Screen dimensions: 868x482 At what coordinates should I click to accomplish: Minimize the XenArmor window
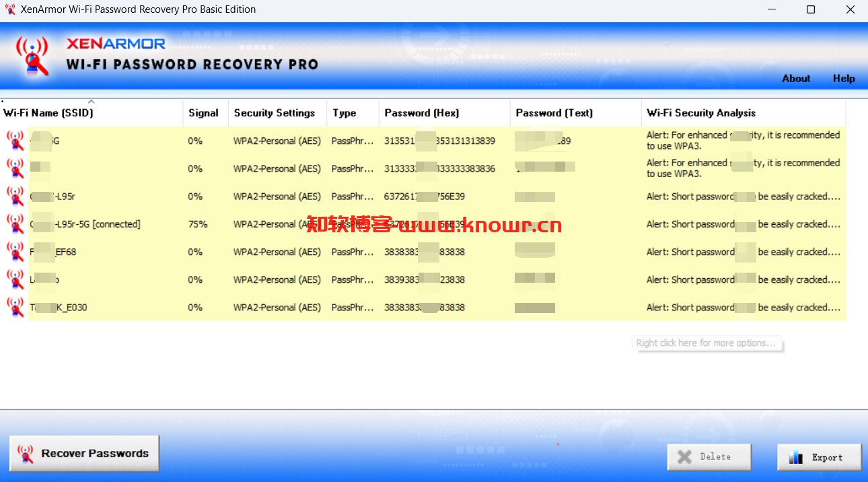point(771,9)
